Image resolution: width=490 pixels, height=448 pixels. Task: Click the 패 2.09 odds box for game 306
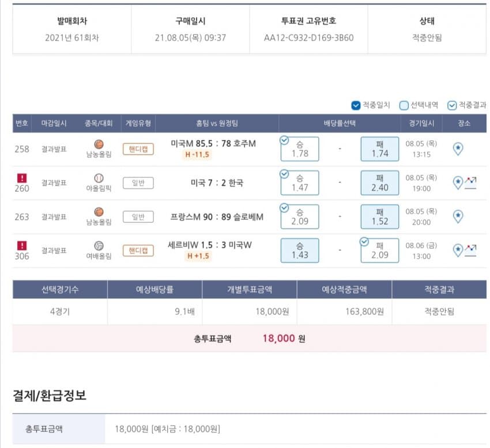(x=380, y=250)
